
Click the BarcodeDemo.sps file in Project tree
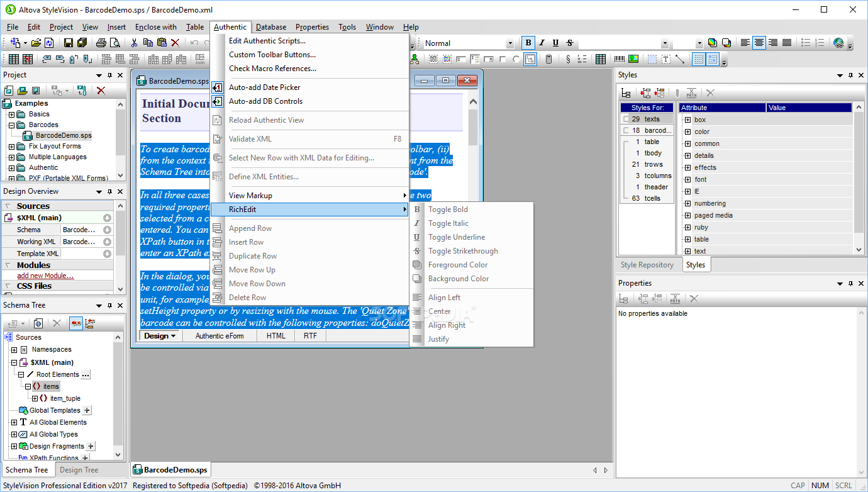click(64, 135)
